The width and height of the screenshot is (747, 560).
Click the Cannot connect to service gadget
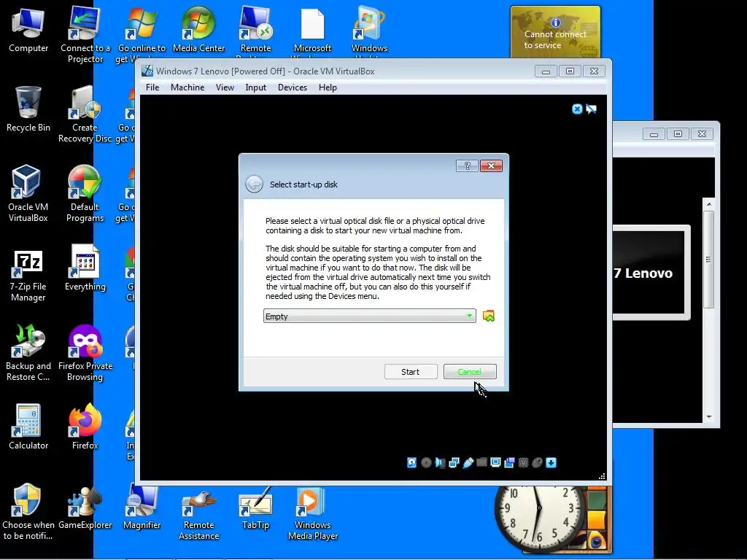pos(555,32)
